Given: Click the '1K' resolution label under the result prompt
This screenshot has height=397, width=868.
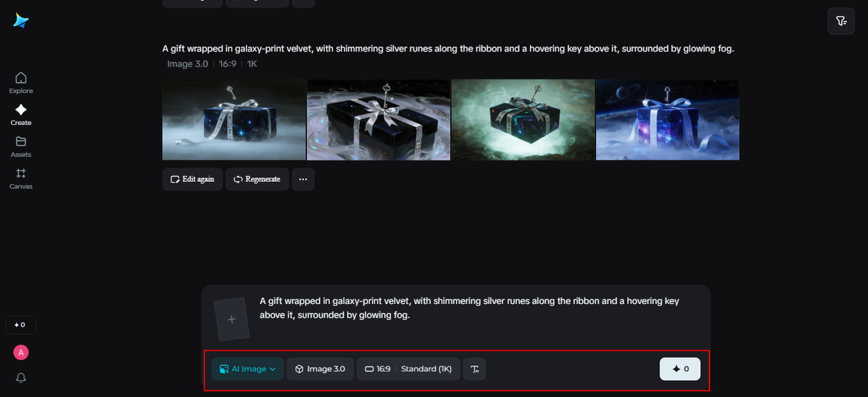Looking at the screenshot, I should 252,64.
